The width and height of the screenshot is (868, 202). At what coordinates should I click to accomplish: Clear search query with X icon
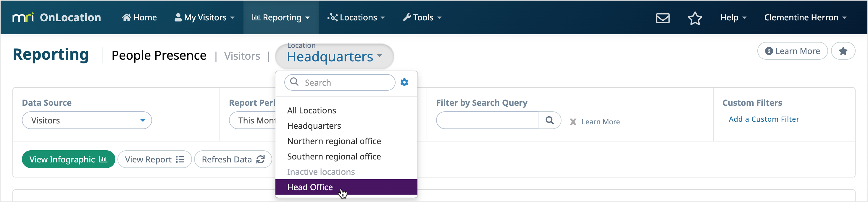[573, 122]
